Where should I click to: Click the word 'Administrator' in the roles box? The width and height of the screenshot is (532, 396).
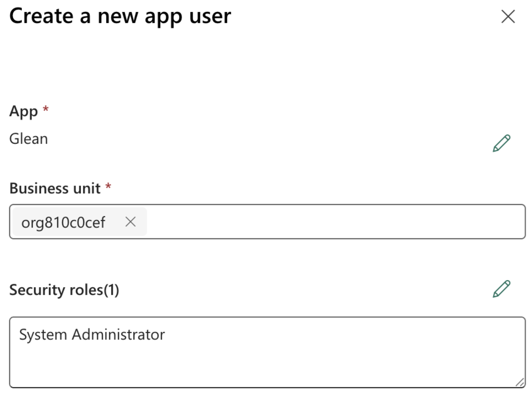point(118,335)
